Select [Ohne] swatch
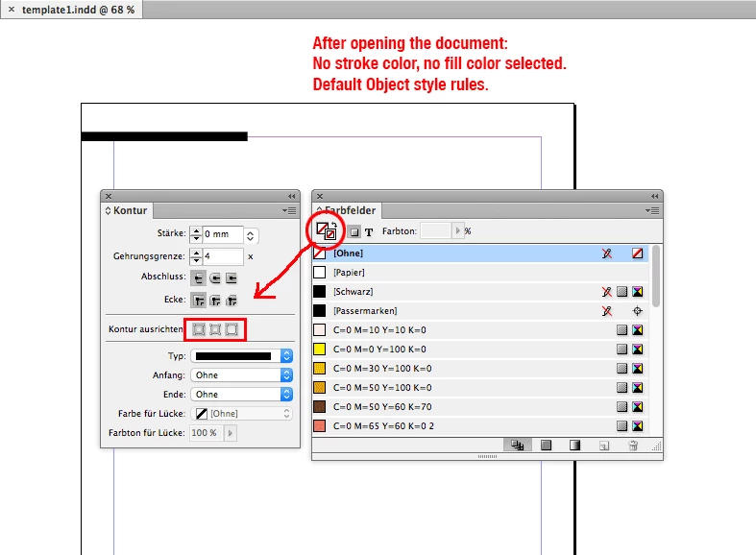Screen dimensions: 756x555 (x=480, y=253)
